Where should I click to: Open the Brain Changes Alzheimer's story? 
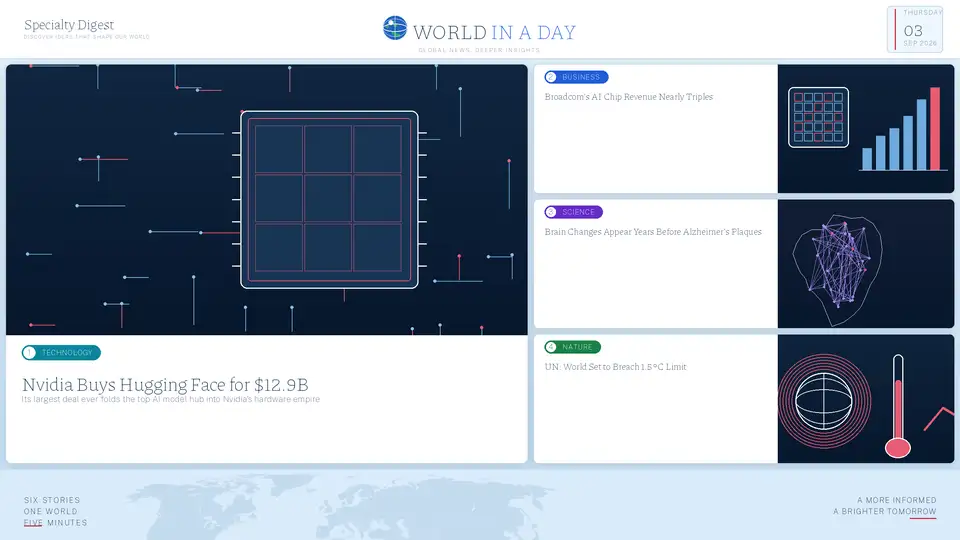pyautogui.click(x=653, y=232)
